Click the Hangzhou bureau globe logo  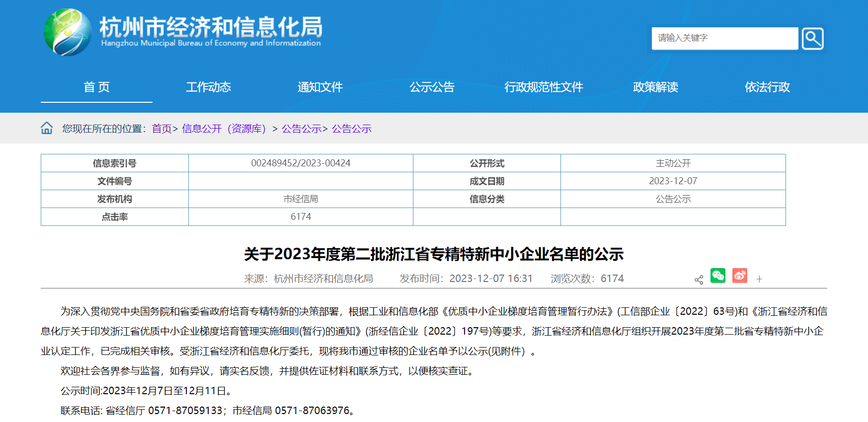(68, 32)
